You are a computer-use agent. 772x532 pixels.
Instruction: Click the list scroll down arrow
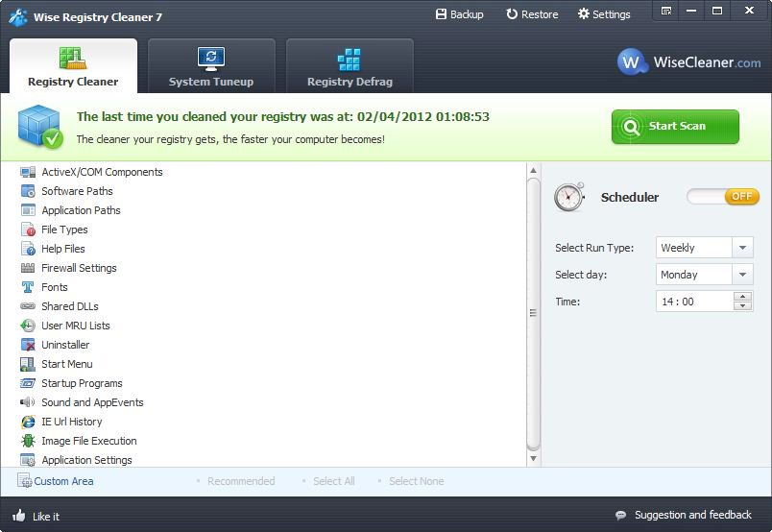pyautogui.click(x=533, y=459)
